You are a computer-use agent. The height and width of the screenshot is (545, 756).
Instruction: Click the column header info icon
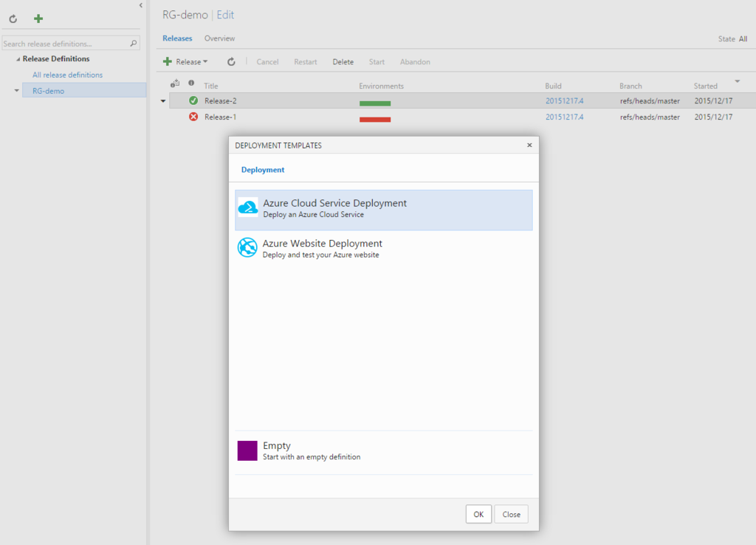coord(191,83)
